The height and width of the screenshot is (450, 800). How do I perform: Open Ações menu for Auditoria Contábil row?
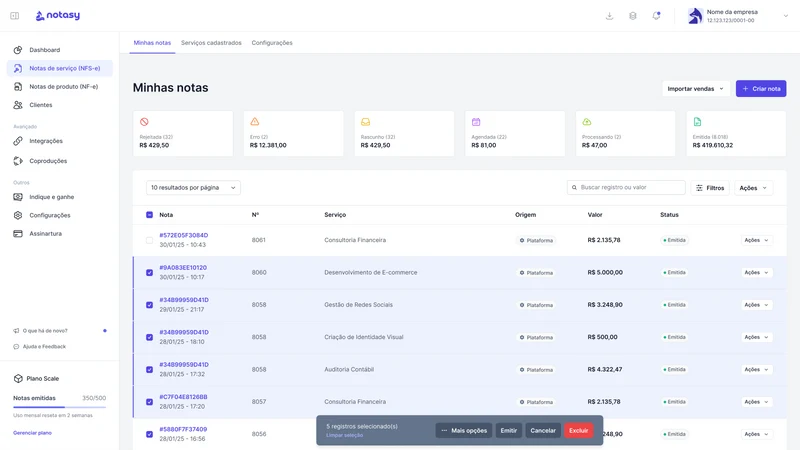[x=756, y=369]
